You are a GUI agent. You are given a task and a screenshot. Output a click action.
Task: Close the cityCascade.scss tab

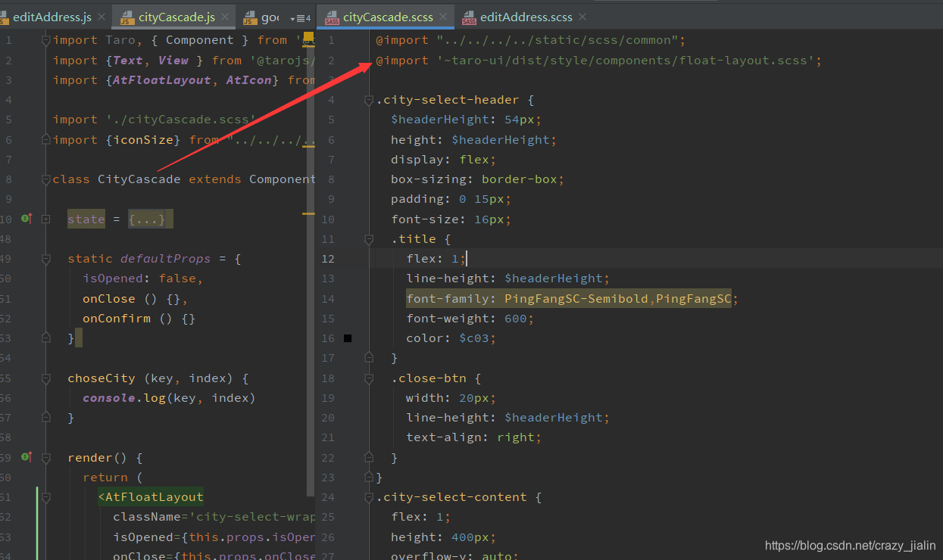coord(443,17)
